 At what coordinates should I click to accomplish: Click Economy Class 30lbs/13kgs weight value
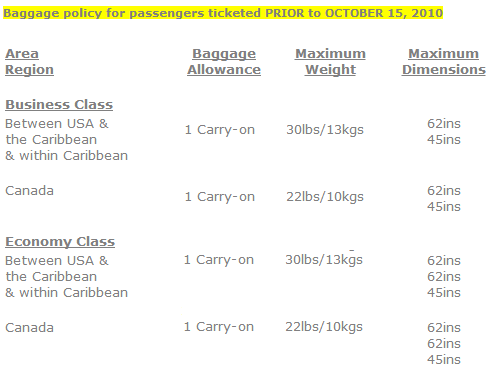click(x=324, y=260)
